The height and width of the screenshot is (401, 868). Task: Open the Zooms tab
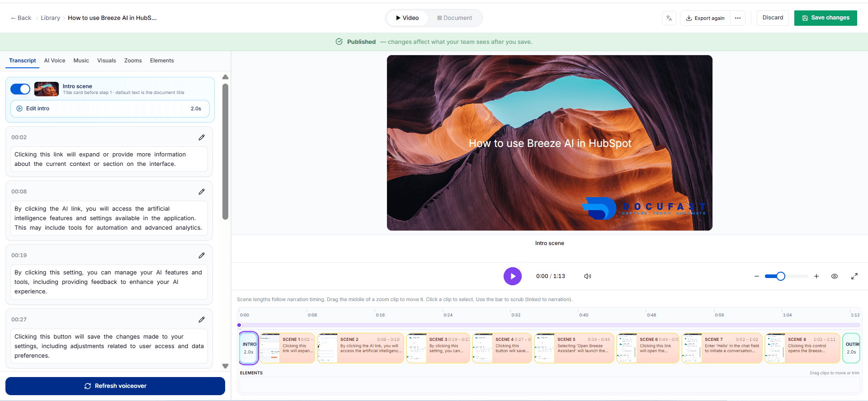[133, 61]
